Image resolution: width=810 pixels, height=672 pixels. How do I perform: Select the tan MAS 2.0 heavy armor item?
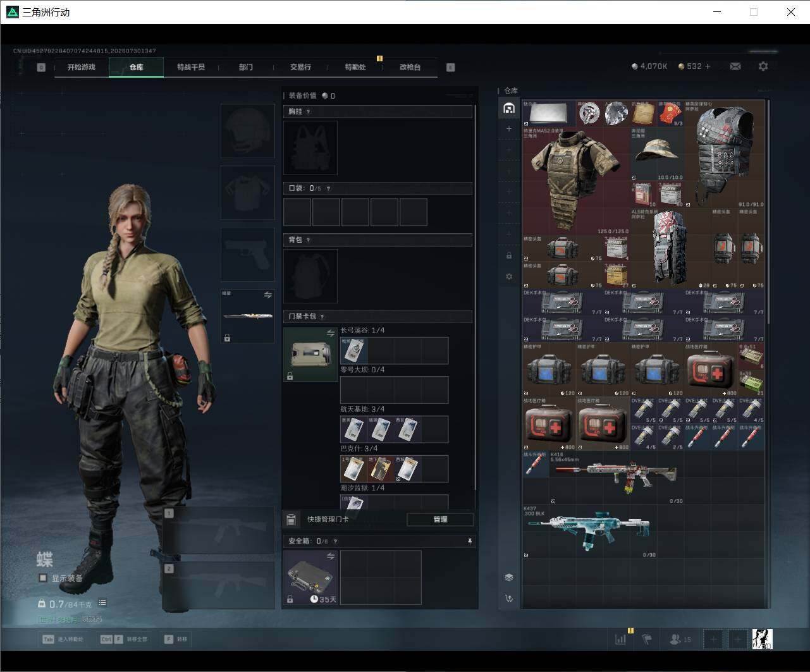pyautogui.click(x=577, y=181)
